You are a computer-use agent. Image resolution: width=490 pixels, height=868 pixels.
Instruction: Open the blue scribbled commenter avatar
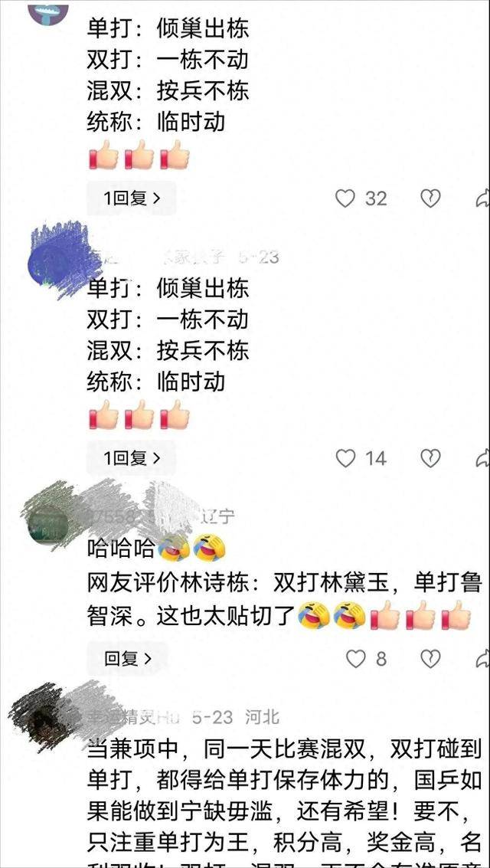pyautogui.click(x=55, y=259)
